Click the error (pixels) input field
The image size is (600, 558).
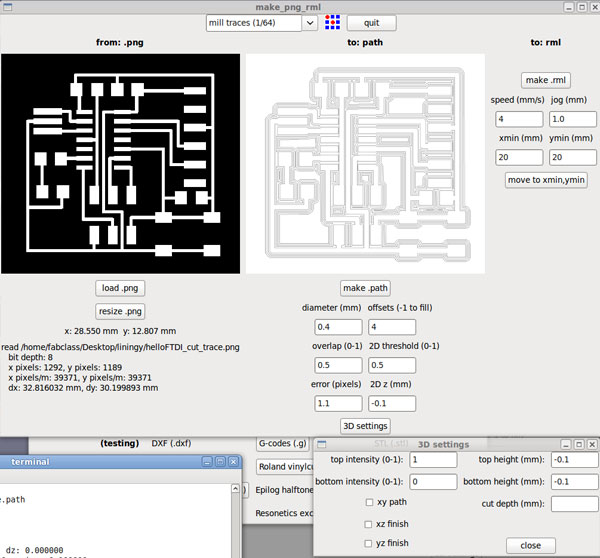[338, 403]
